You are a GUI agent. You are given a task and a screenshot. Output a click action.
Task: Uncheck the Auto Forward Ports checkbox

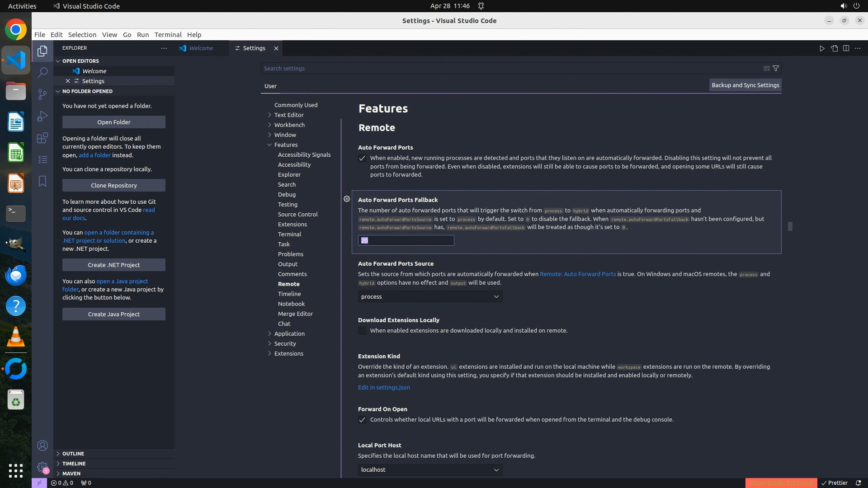362,158
